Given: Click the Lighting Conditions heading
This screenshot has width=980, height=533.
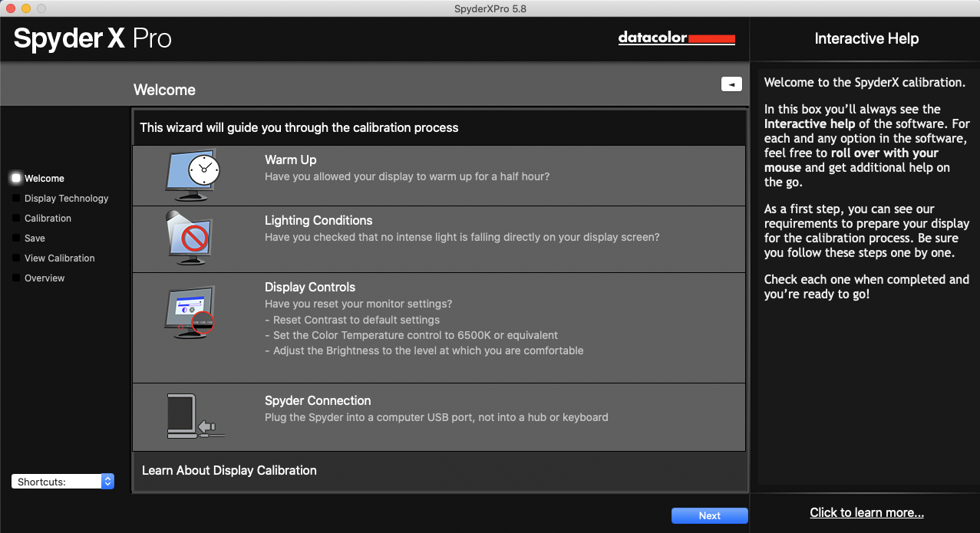Looking at the screenshot, I should [x=318, y=220].
